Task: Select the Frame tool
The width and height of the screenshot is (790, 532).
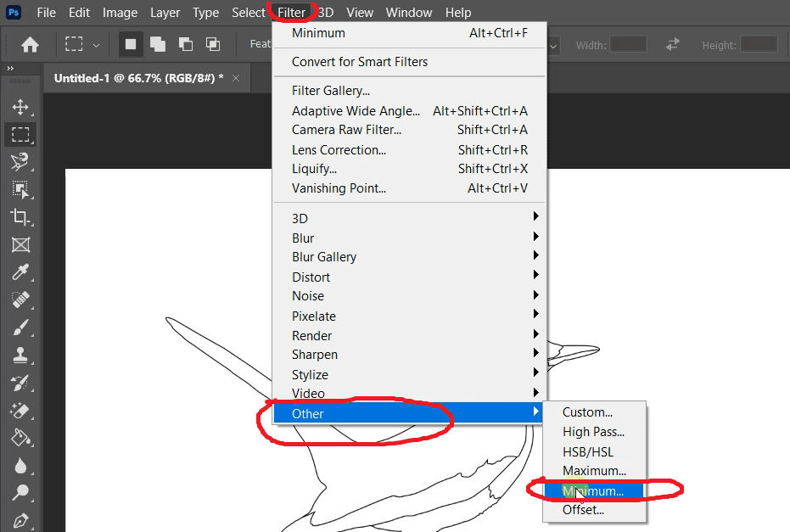Action: (x=20, y=245)
